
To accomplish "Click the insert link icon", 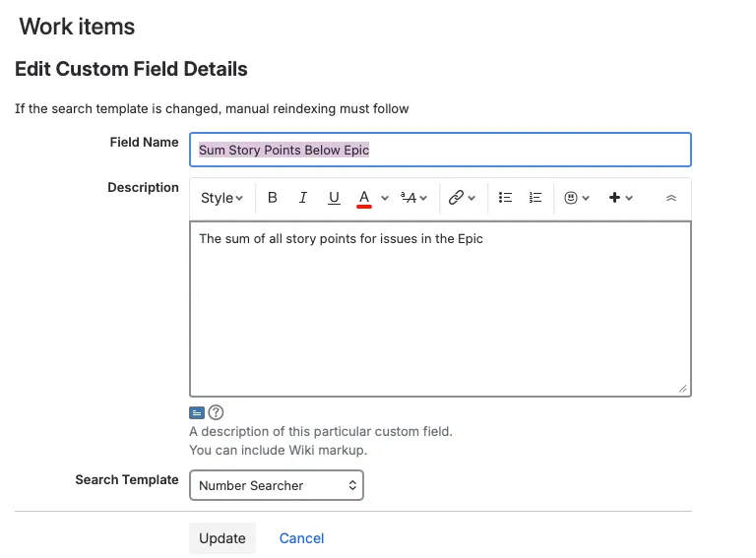I will pyautogui.click(x=456, y=198).
